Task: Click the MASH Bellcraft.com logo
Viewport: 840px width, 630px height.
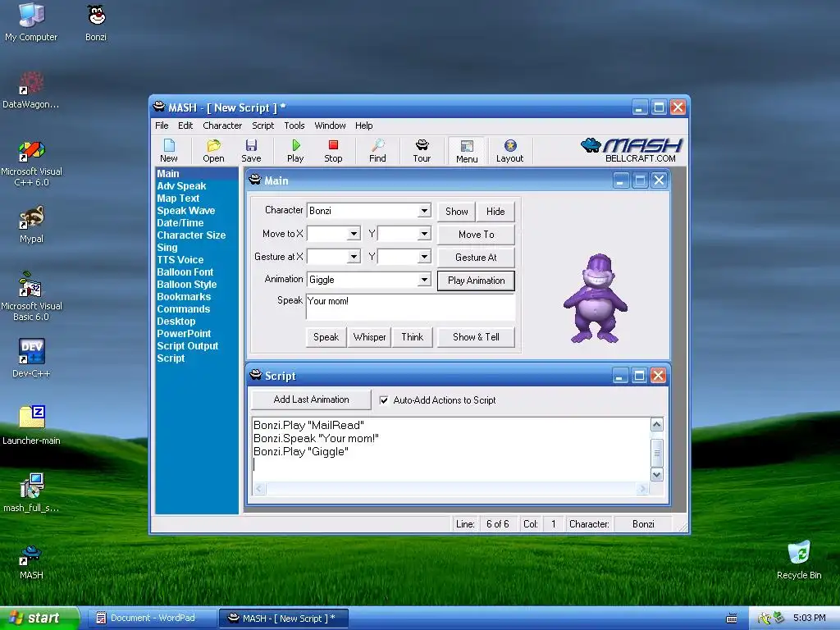Action: click(x=632, y=150)
